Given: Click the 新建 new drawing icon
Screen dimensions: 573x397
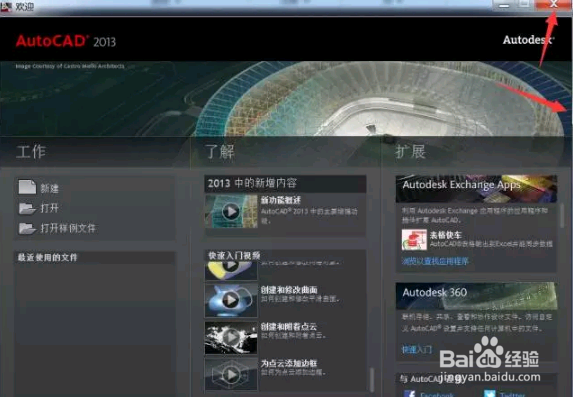Looking at the screenshot, I should (x=27, y=187).
